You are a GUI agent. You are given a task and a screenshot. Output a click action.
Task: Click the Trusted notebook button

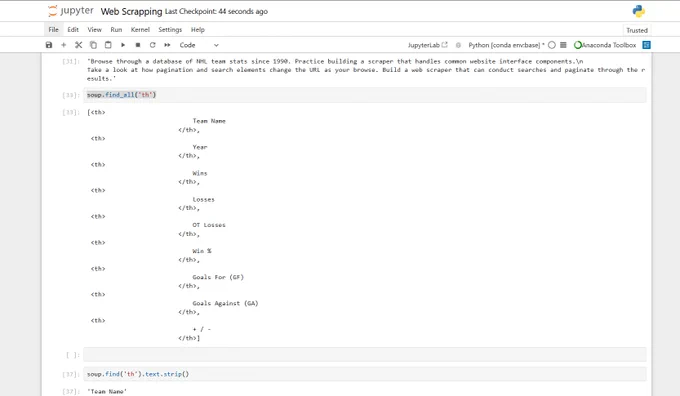pyautogui.click(x=637, y=30)
